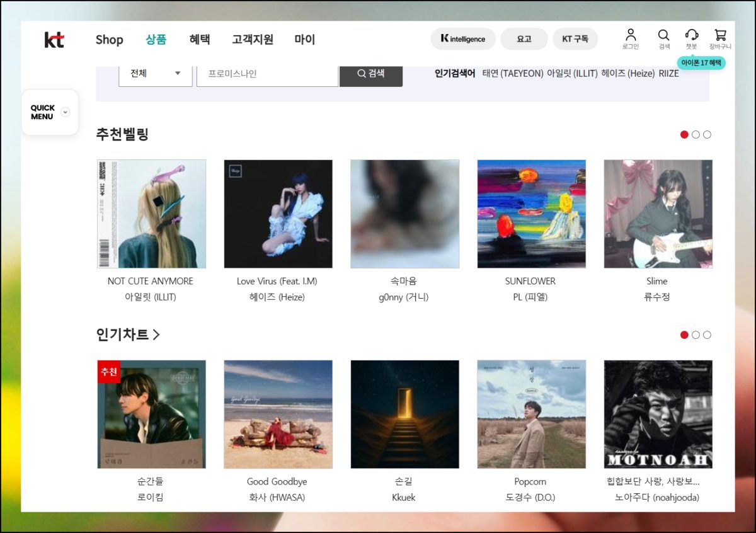Click the 손길 title text
The height and width of the screenshot is (533, 756).
404,481
